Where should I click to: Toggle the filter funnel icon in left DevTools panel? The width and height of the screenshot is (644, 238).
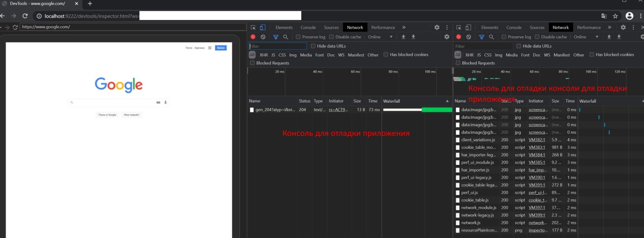point(276,37)
